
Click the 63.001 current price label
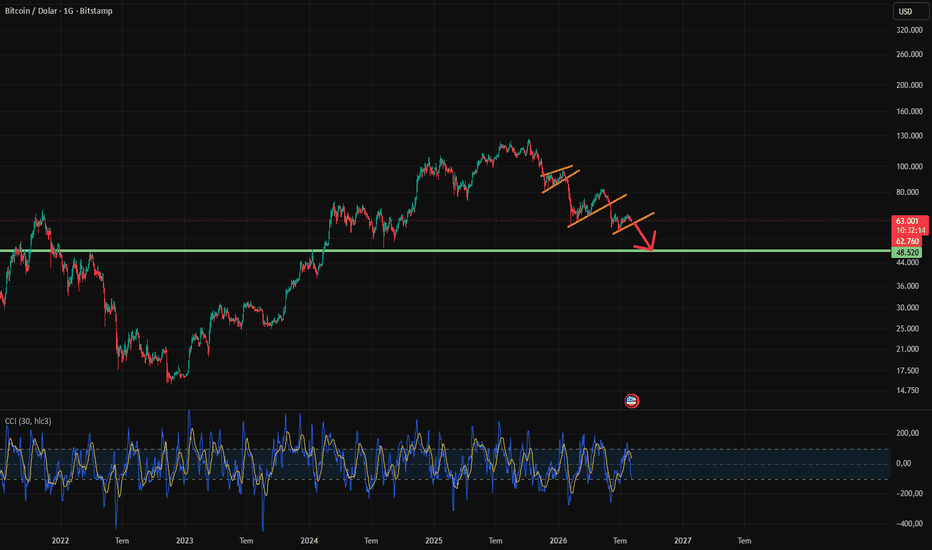(909, 221)
